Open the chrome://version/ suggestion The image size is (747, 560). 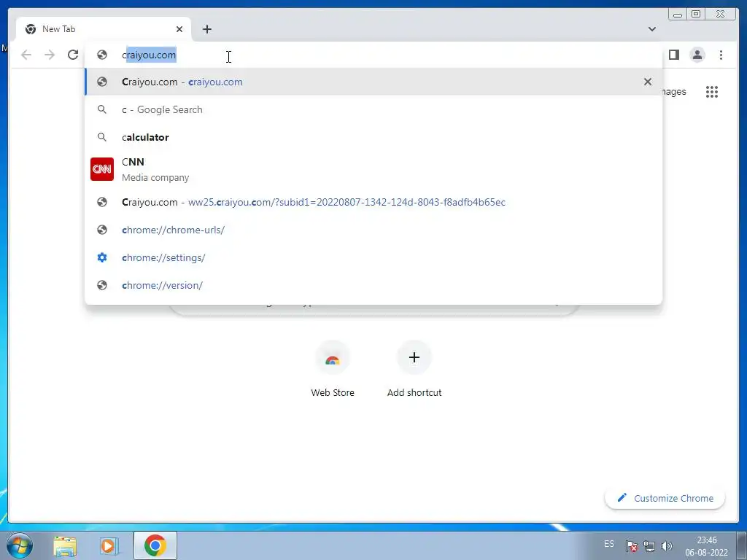373,285
